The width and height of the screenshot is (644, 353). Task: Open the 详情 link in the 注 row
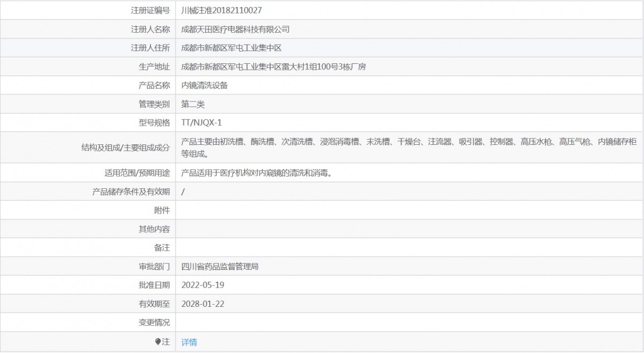pos(189,342)
